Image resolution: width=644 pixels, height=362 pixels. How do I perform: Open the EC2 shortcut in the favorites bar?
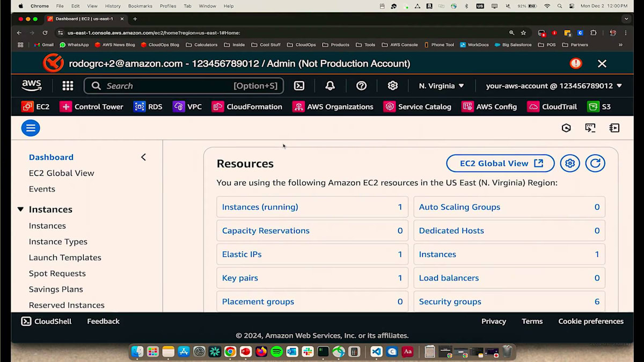coord(35,107)
